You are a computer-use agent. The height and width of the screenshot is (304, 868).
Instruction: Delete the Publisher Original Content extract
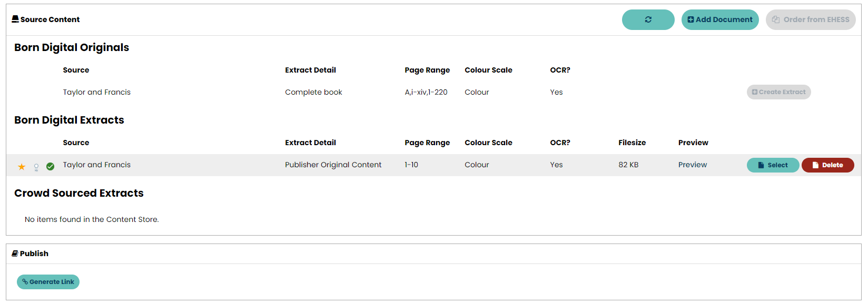pyautogui.click(x=827, y=165)
